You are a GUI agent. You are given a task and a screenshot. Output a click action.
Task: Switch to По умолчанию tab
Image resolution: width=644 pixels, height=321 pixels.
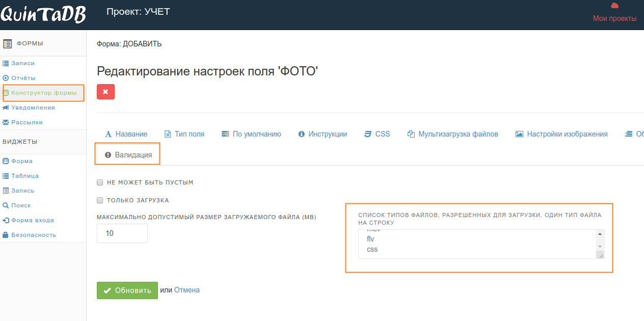click(251, 134)
